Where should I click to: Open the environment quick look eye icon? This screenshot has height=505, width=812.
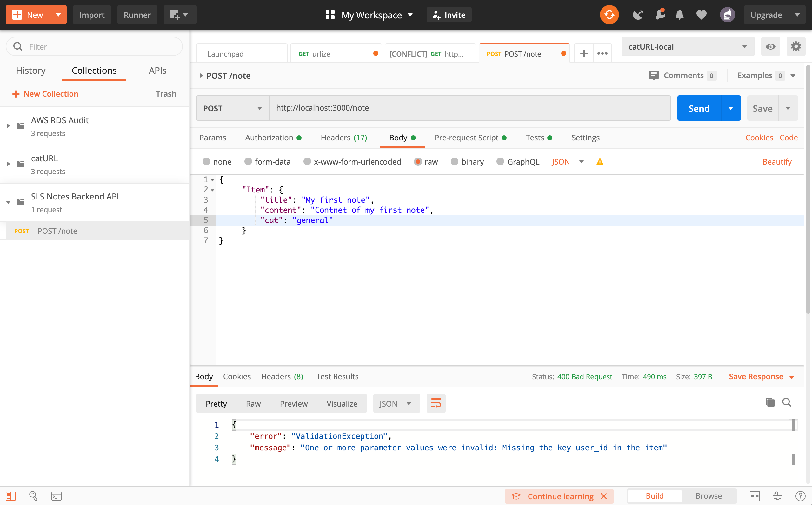click(x=770, y=46)
